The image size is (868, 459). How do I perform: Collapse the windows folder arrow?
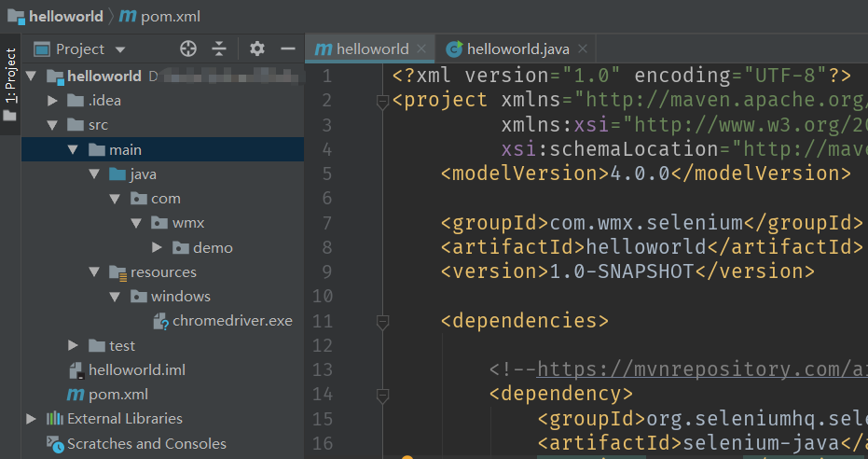pyautogui.click(x=115, y=297)
